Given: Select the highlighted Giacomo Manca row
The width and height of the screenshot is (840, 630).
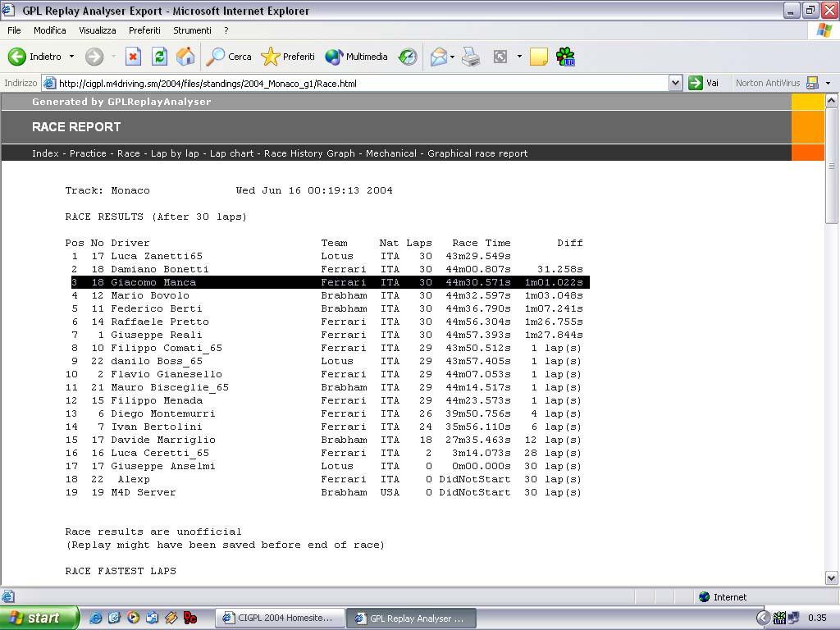Looking at the screenshot, I should (330, 282).
